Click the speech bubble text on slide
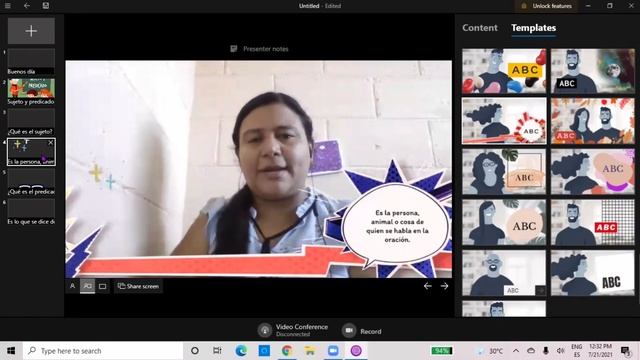 tap(397, 226)
